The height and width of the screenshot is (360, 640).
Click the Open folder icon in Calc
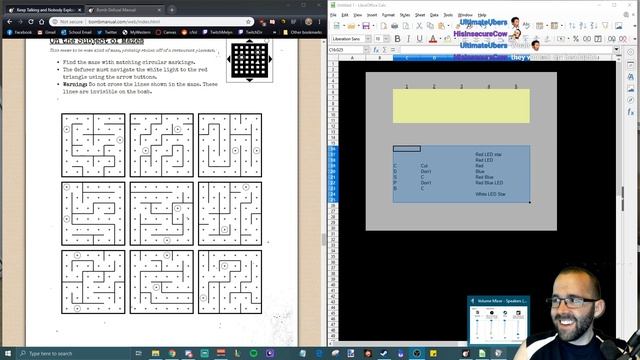tap(351, 26)
